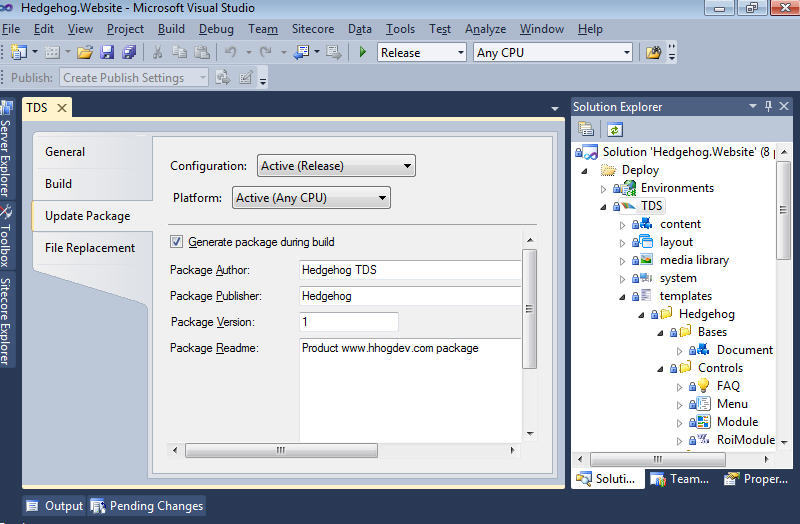Image resolution: width=800 pixels, height=524 pixels.
Task: Open the Analyze menu
Action: 485,29
